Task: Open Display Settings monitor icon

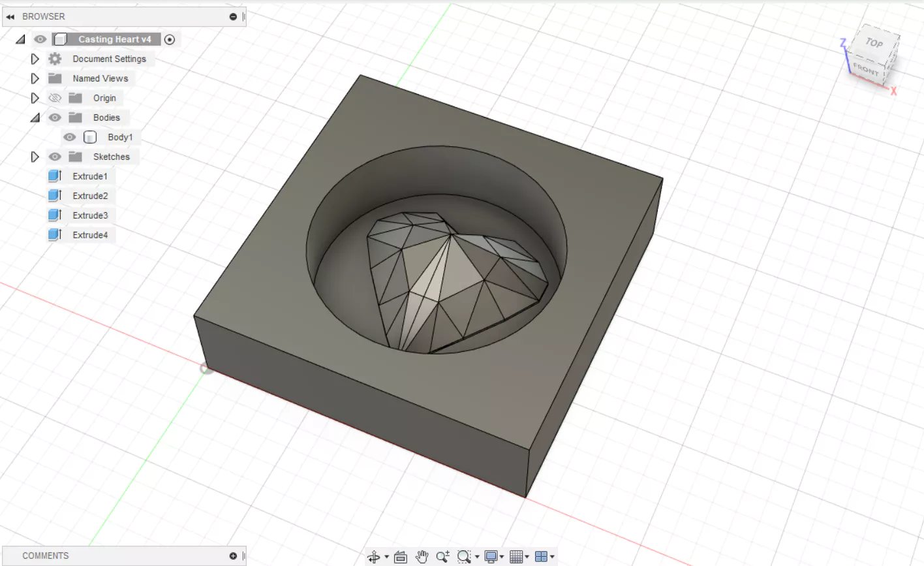Action: click(491, 557)
